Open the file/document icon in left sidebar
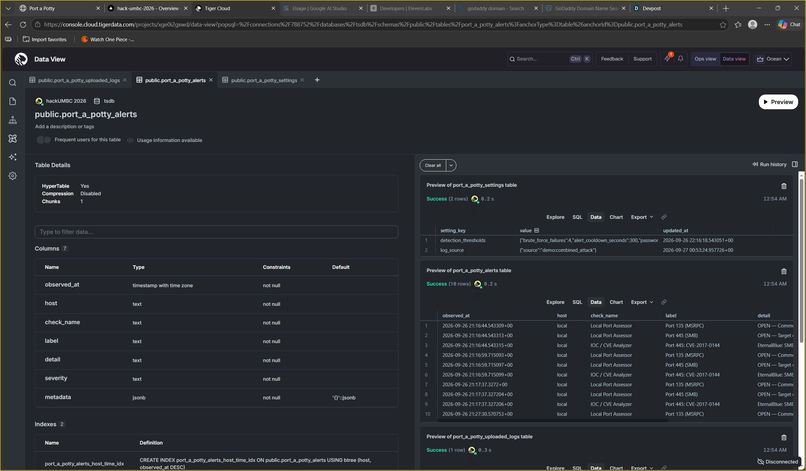806x471 pixels. click(x=13, y=101)
